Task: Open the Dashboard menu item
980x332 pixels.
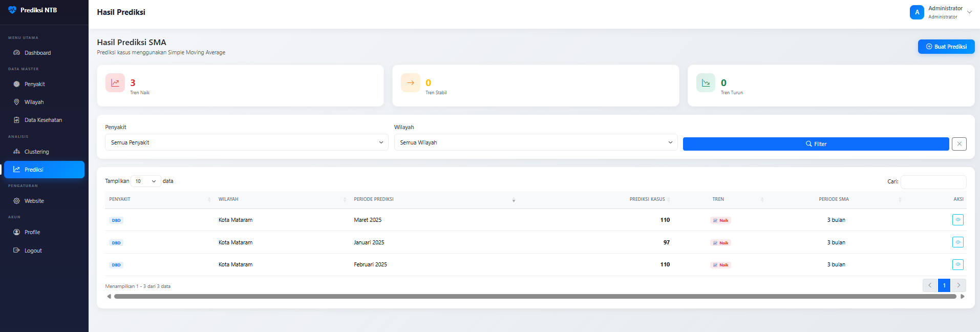Action: tap(44, 53)
